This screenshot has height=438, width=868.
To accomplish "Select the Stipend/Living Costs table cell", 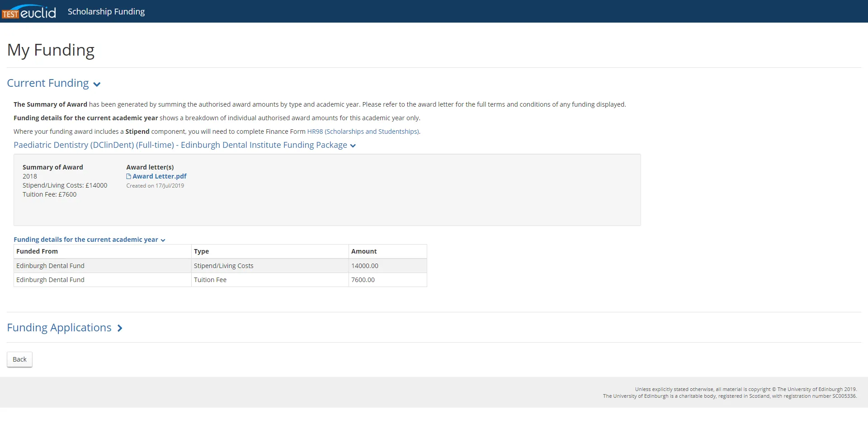I will pyautogui.click(x=224, y=266).
